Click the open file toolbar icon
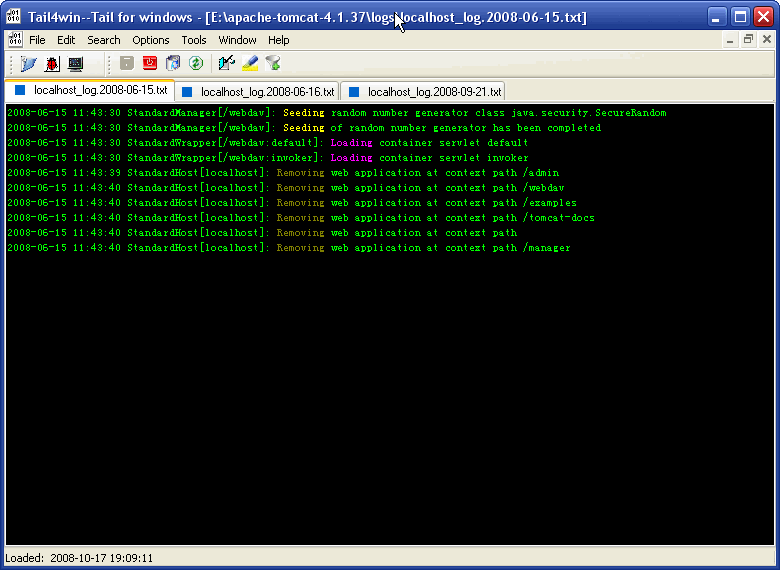 pos(28,63)
